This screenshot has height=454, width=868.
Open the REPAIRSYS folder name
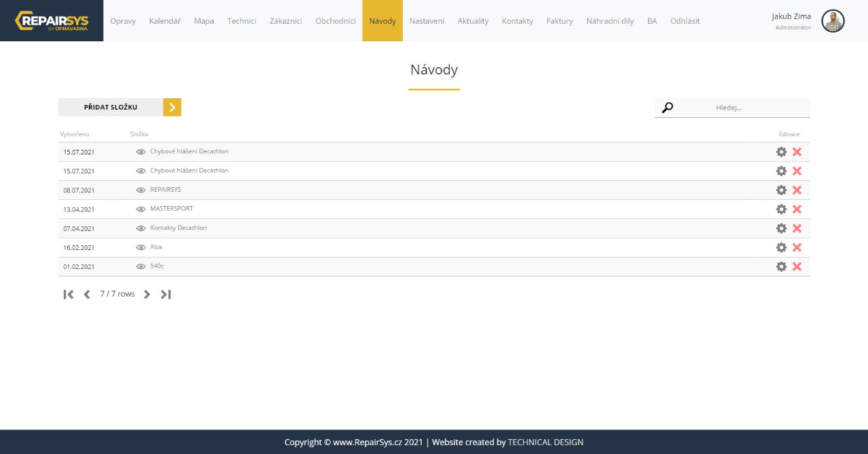165,190
